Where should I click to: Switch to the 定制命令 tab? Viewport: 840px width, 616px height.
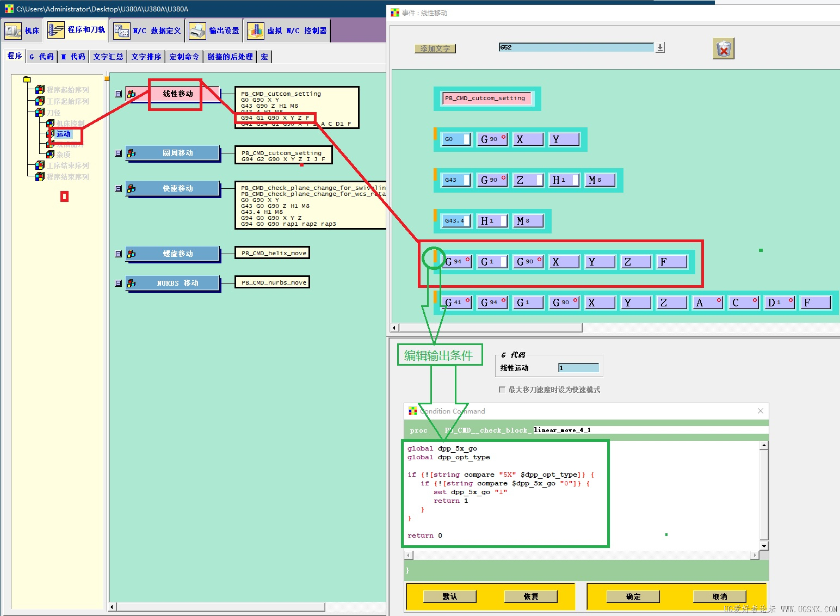(184, 57)
